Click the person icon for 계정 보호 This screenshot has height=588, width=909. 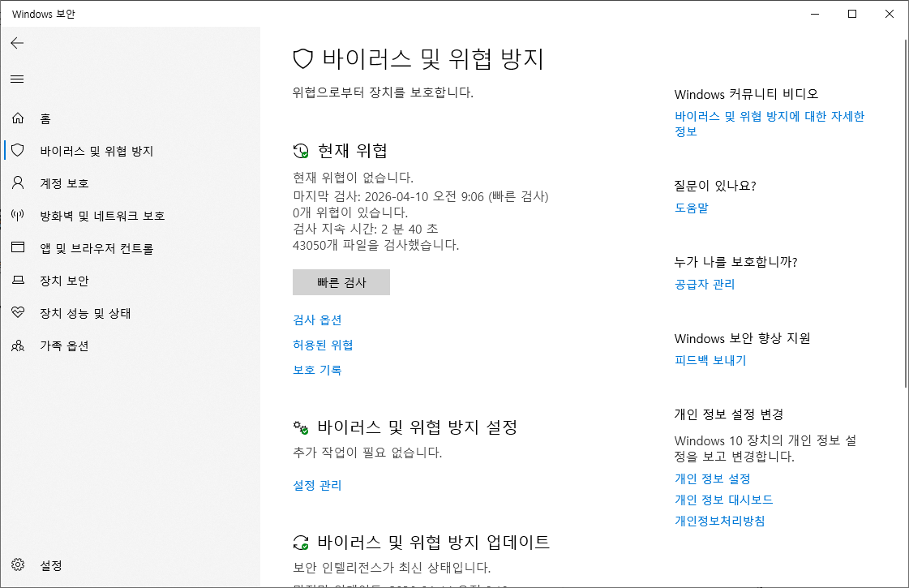(x=18, y=182)
